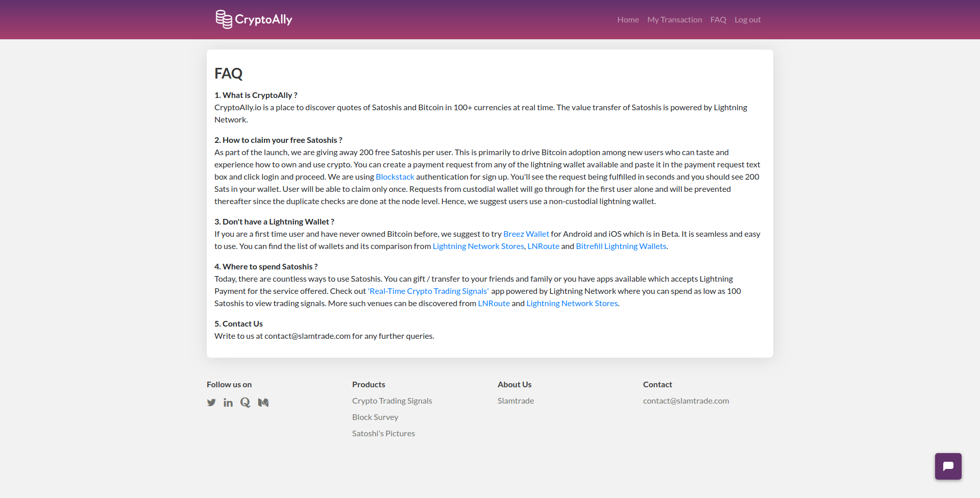Viewport: 980px width, 498px height.
Task: Open CryptoAlly's Twitter page via the bird icon
Action: (211, 402)
